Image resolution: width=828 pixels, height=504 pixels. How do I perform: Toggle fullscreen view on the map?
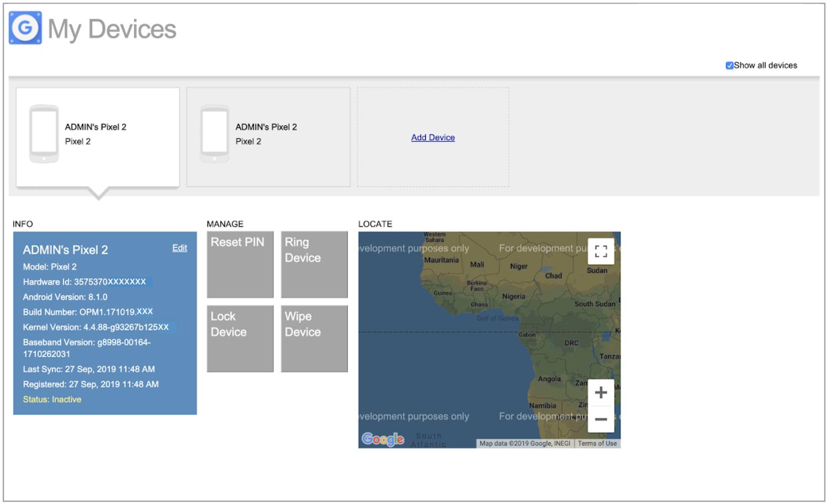point(601,252)
